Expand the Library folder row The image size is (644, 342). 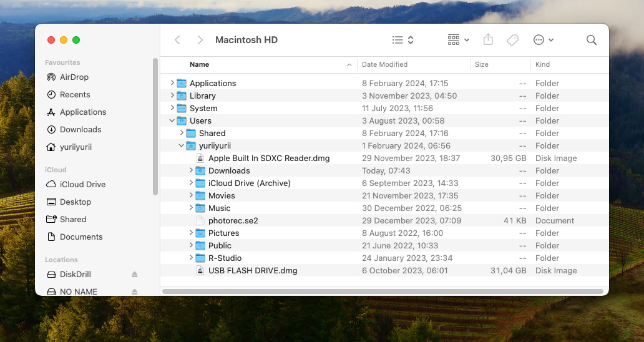coord(172,95)
